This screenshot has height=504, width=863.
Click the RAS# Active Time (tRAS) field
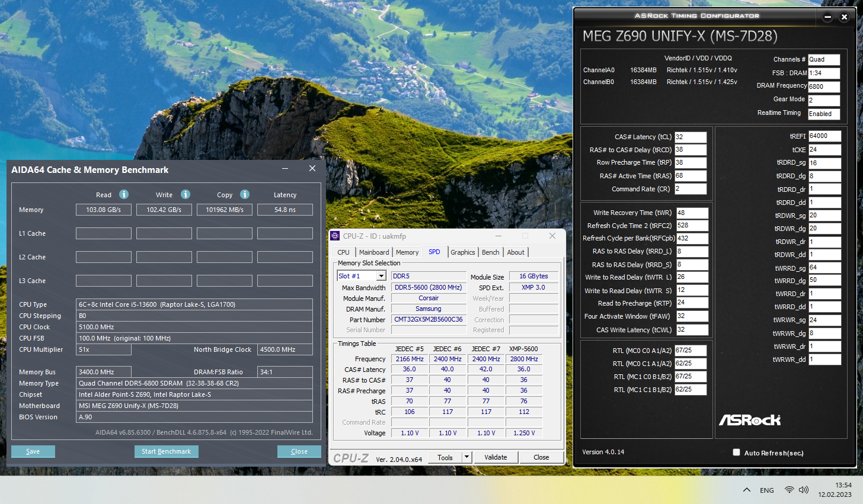pos(691,176)
